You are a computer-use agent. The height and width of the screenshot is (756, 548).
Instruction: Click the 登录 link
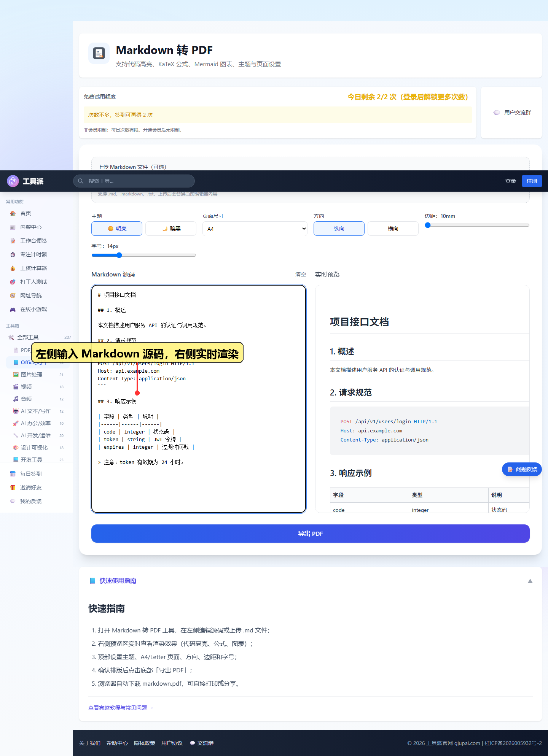click(511, 181)
